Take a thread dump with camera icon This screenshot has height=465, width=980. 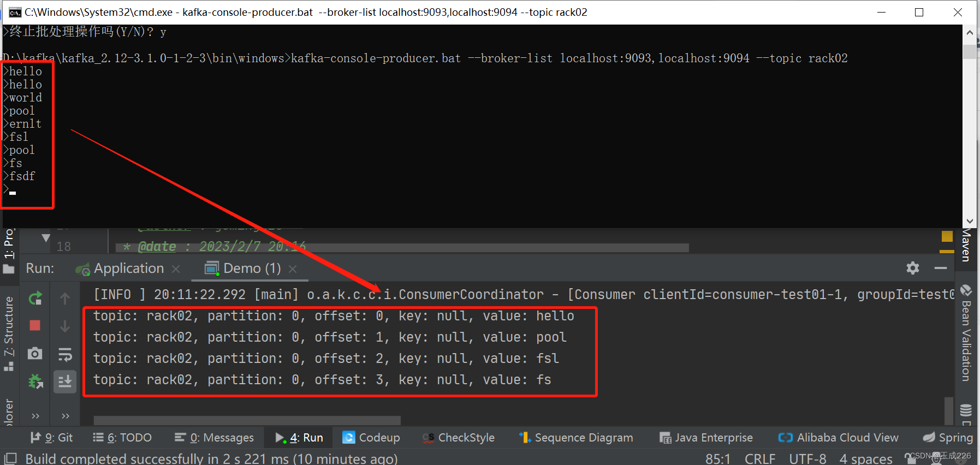35,354
